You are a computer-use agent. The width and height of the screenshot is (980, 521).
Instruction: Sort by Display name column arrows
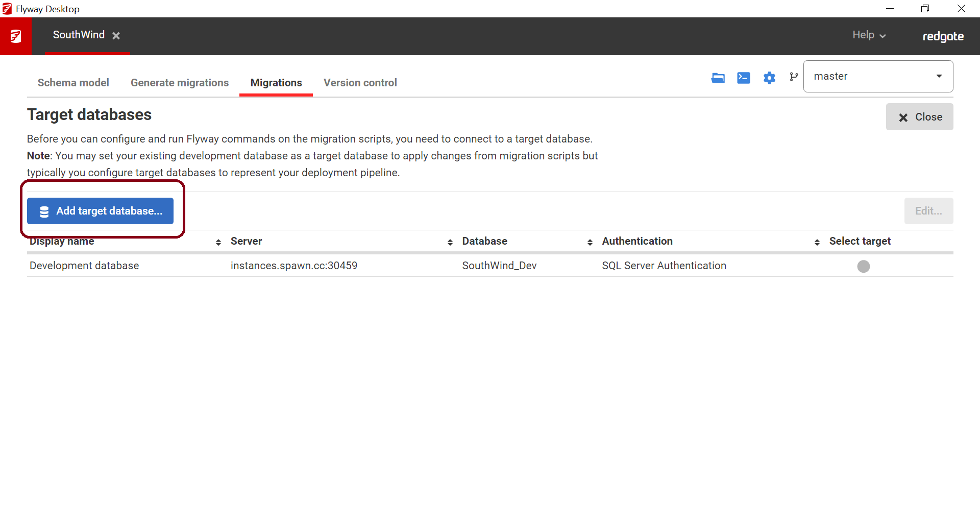tap(218, 242)
